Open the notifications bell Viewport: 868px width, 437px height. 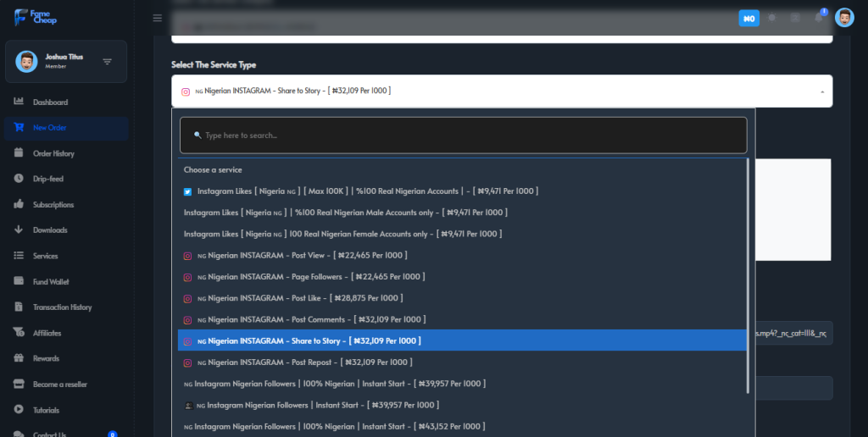tap(818, 18)
